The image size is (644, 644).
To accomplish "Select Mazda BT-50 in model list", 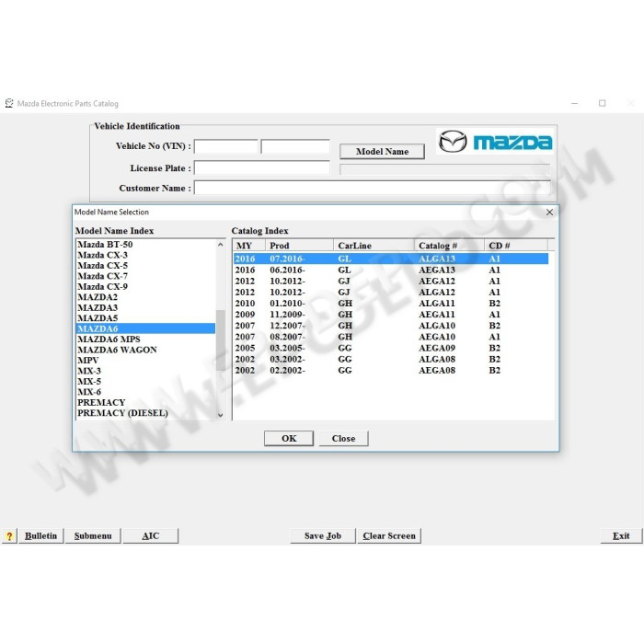I will click(145, 245).
